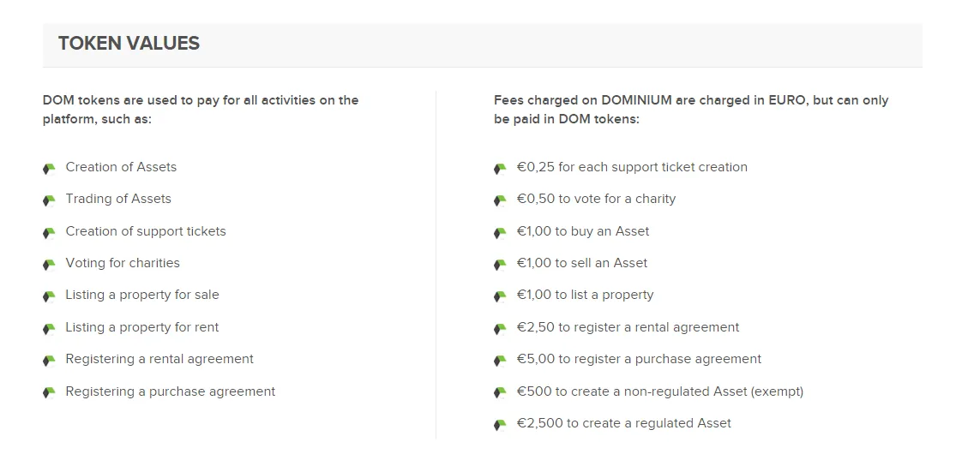Click the €1,00 to sell an Asset line
Screen dimensions: 980x454
point(582,263)
